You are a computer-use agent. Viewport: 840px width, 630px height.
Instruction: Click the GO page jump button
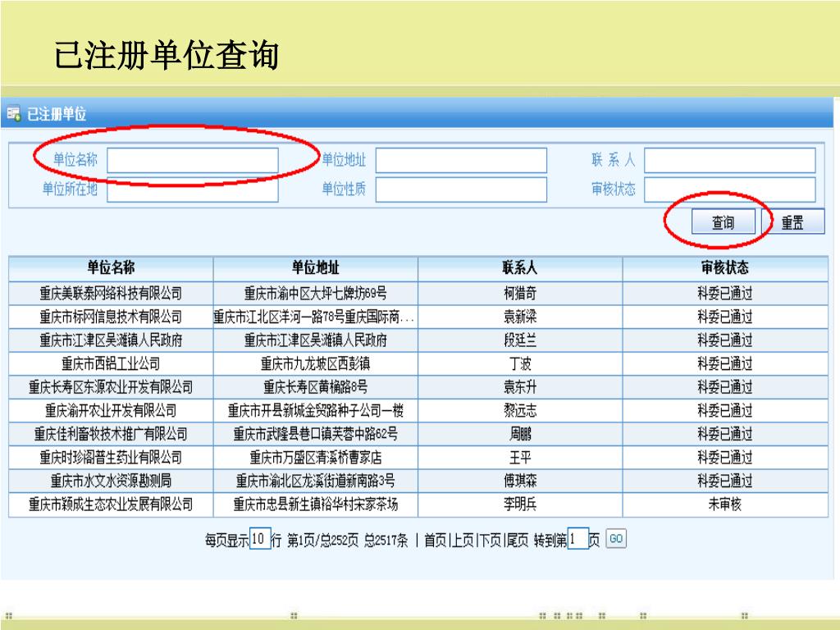tap(616, 538)
